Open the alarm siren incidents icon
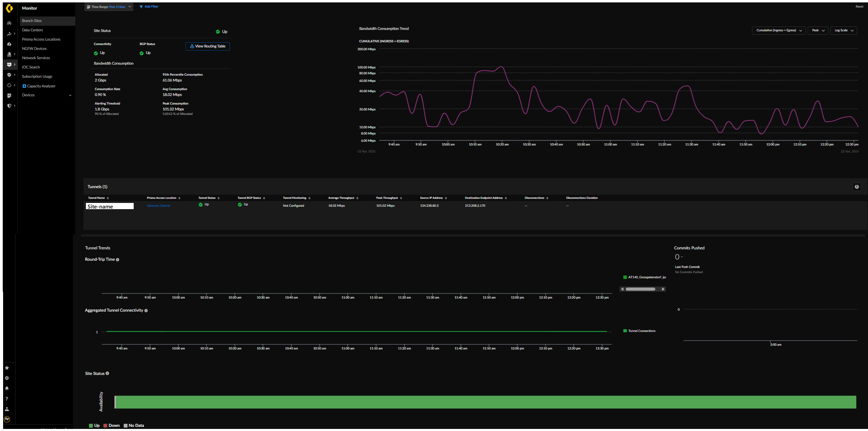Image resolution: width=868 pixels, height=431 pixels. [x=9, y=54]
